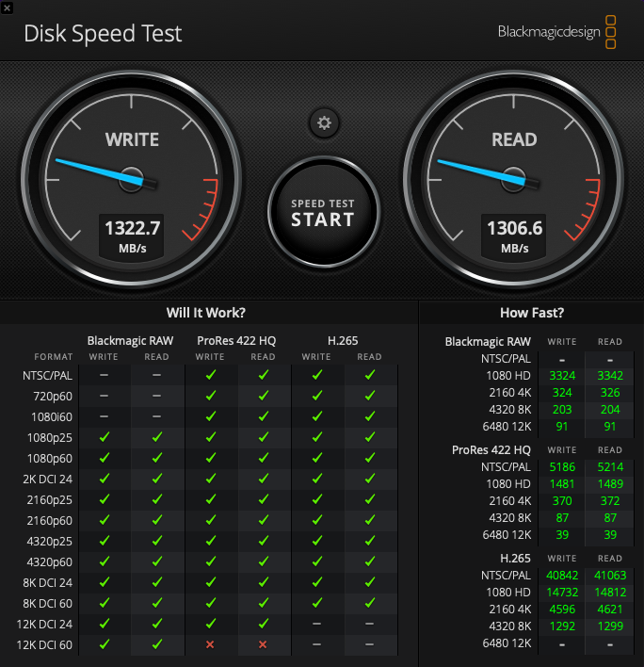This screenshot has width=644, height=667.
Task: Click the READ gauge needle hub
Action: (x=513, y=180)
